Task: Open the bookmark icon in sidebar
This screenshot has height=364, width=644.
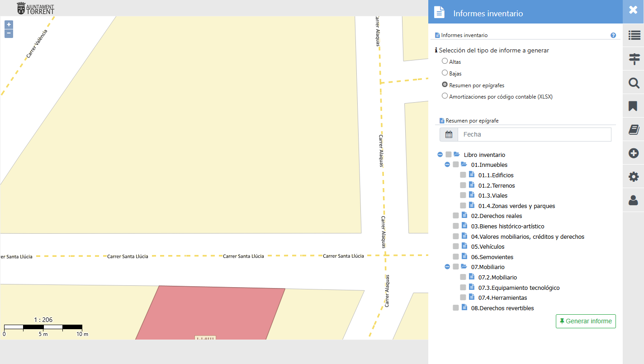Action: coord(634,106)
